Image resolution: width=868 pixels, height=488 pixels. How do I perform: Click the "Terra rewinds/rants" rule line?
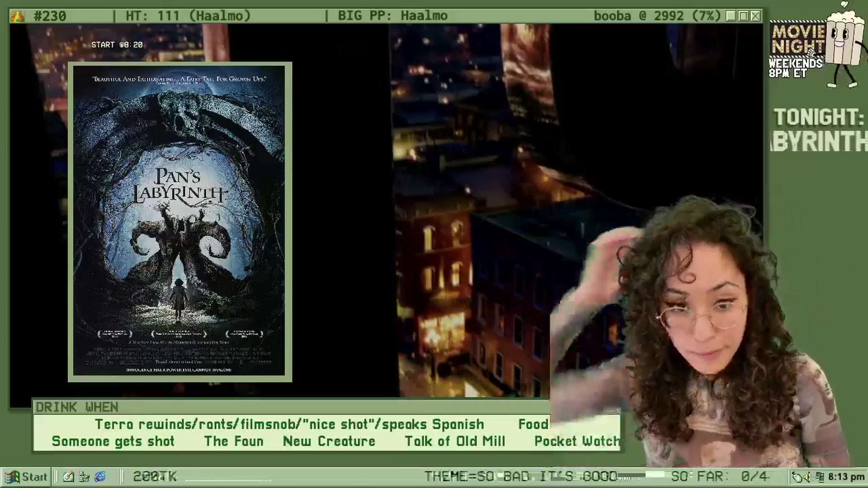coord(289,424)
